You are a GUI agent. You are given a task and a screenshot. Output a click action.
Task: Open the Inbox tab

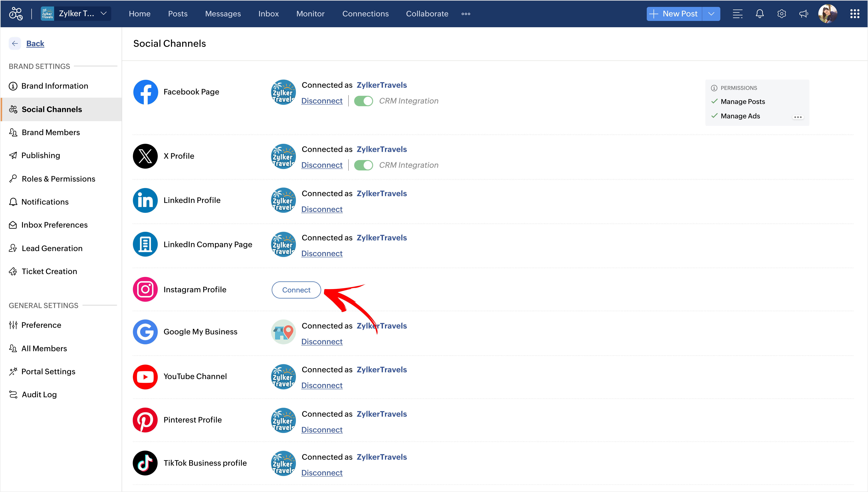pos(269,14)
